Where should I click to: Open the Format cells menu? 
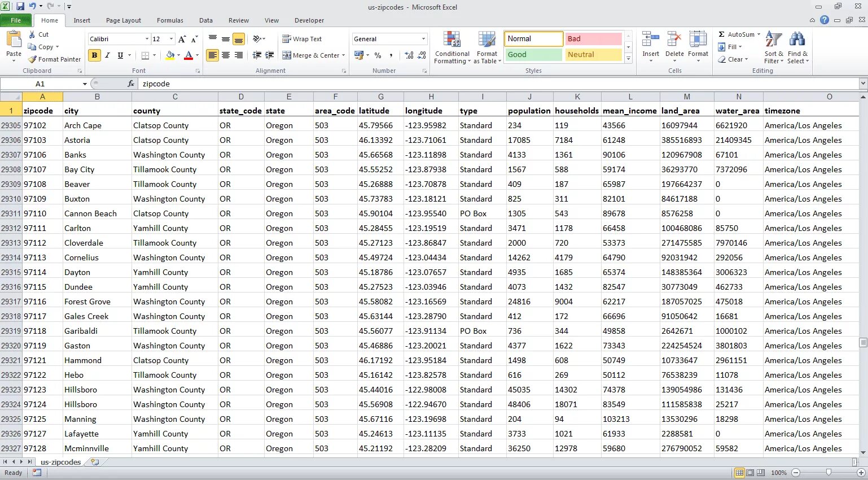pos(698,46)
